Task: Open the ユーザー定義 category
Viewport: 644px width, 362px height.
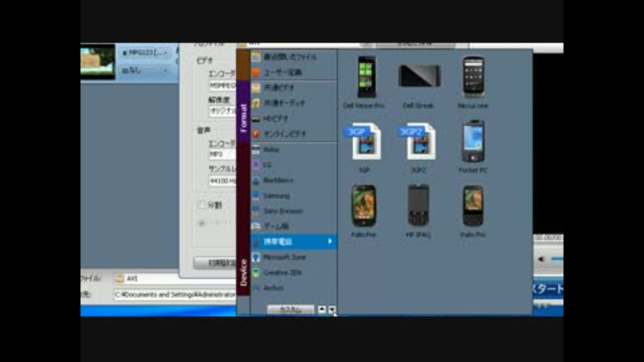Action: [294, 72]
